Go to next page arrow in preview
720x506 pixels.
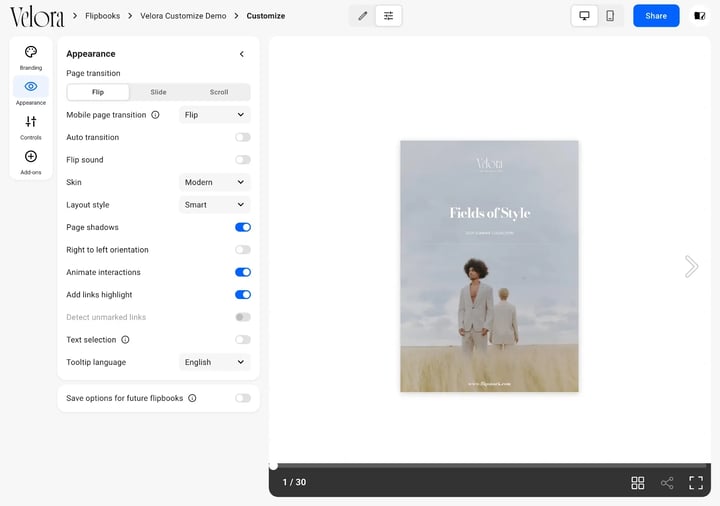pos(691,266)
